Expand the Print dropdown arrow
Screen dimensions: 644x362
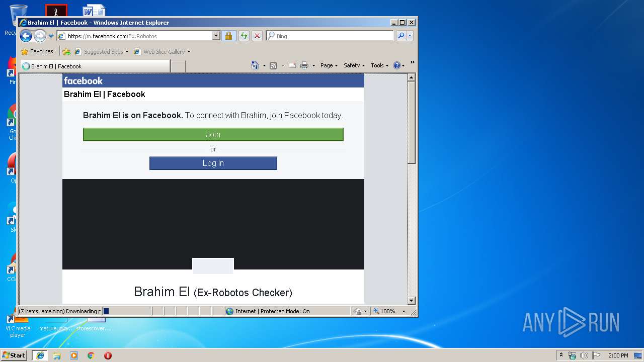pyautogui.click(x=313, y=65)
